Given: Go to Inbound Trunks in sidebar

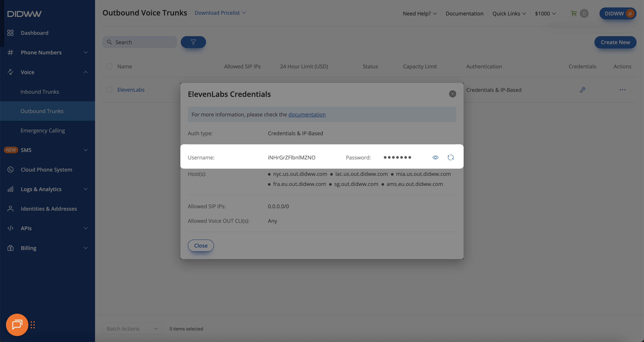Looking at the screenshot, I should click(x=40, y=92).
